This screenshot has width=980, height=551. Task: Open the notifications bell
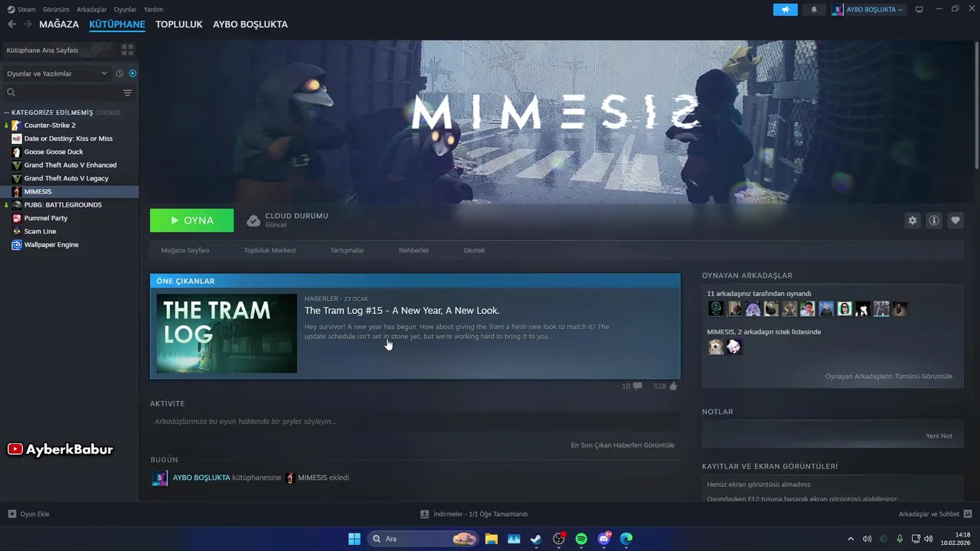pos(814,9)
